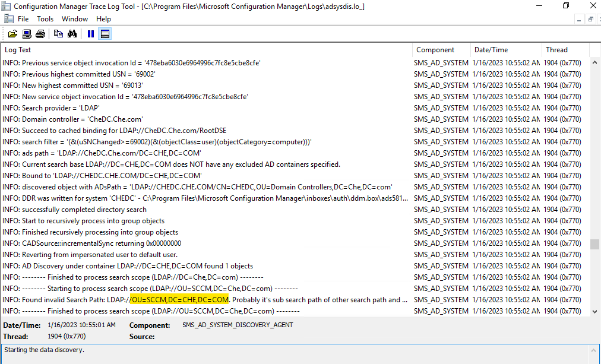This screenshot has width=601, height=364.
Task: Select the 'ads path =' log row
Action: pyautogui.click(x=295, y=153)
